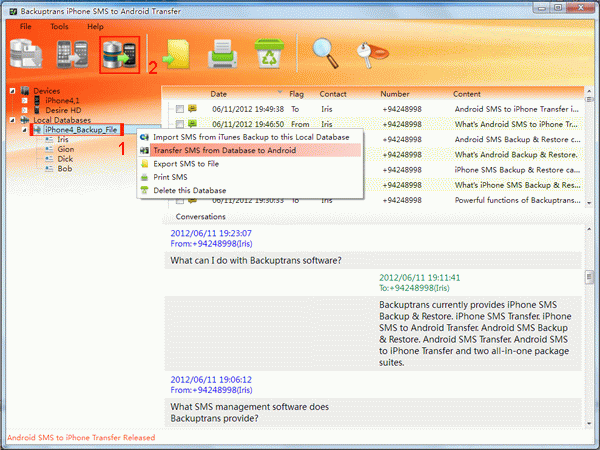Select the Gion contact
The width and height of the screenshot is (600, 450).
(x=65, y=149)
